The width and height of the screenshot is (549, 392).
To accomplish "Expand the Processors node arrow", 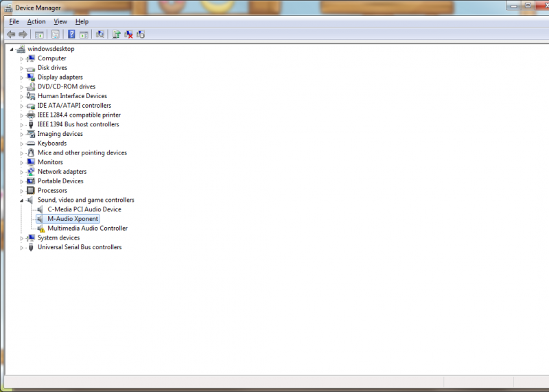I will tap(22, 192).
